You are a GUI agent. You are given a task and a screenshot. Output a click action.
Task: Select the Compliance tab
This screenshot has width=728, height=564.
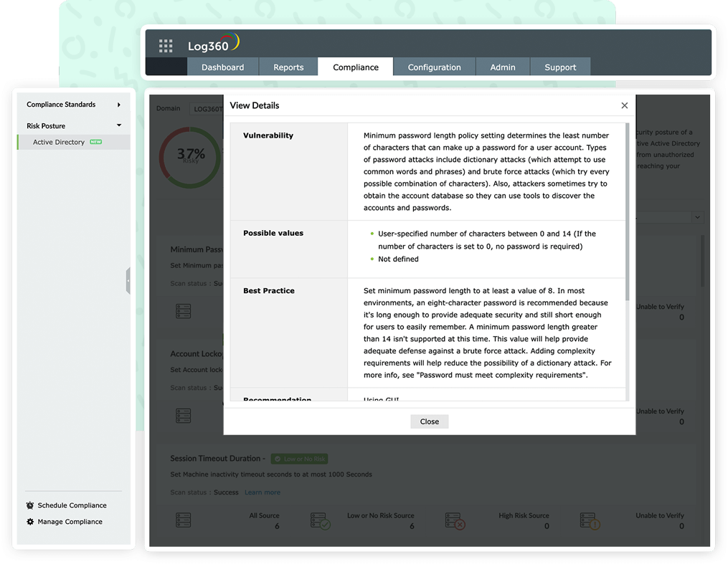pyautogui.click(x=356, y=67)
